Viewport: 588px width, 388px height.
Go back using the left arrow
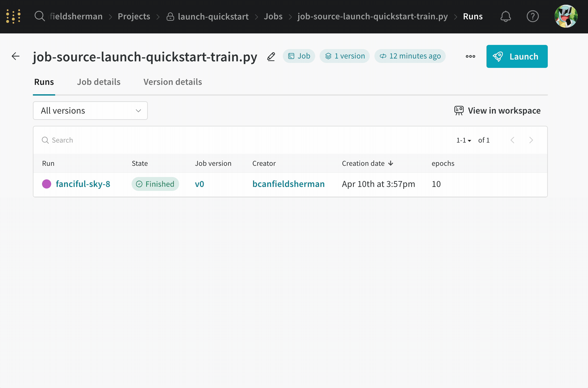tap(16, 56)
